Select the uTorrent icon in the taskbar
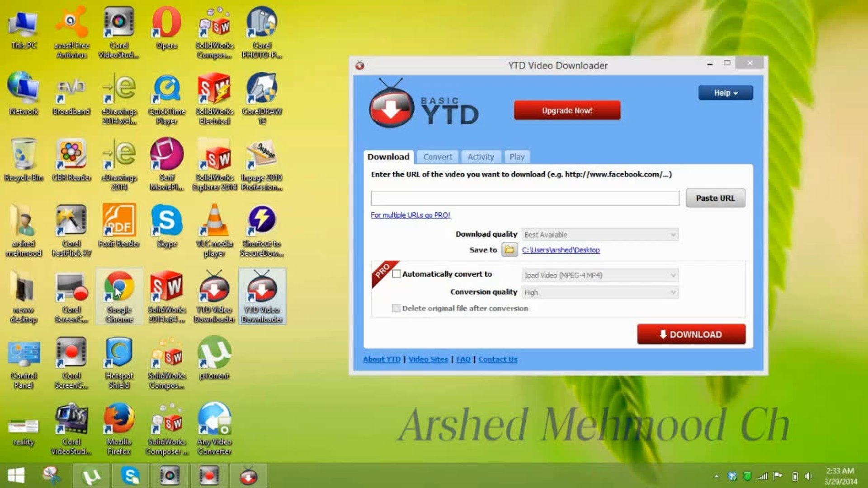Viewport: 868px width, 488px height. (91, 476)
